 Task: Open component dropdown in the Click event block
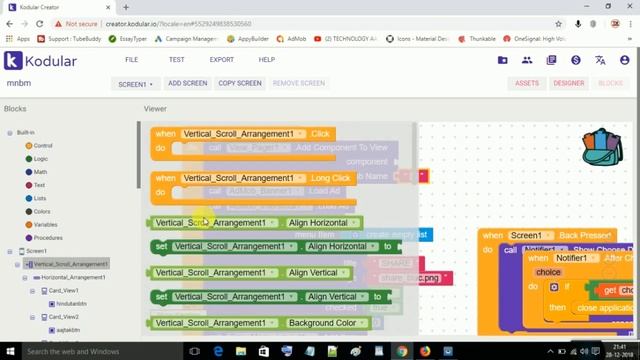pyautogui.click(x=300, y=134)
